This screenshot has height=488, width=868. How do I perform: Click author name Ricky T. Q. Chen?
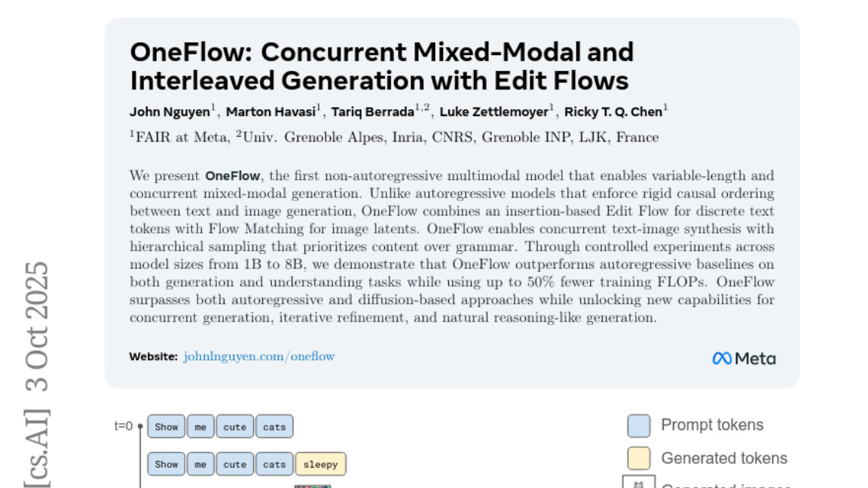[x=613, y=112]
